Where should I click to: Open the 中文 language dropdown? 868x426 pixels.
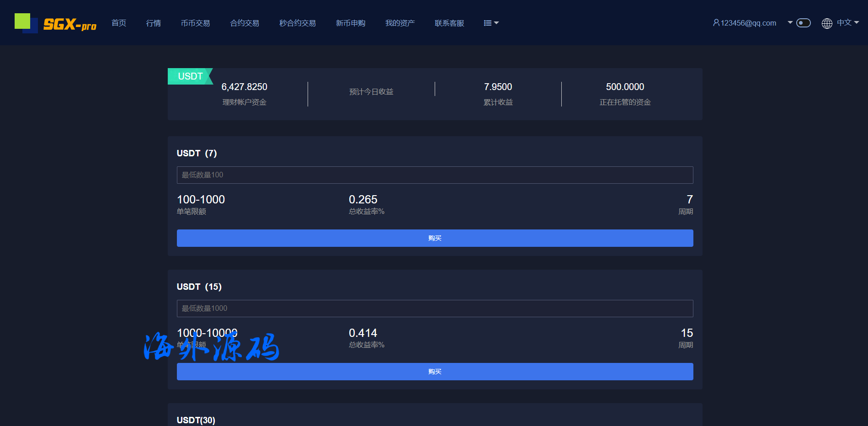(x=847, y=23)
